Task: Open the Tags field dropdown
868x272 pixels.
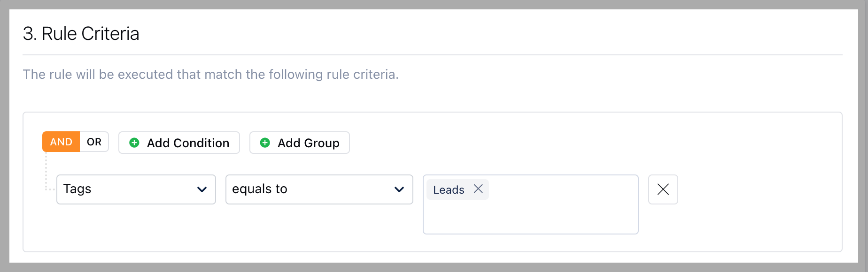Action: tap(136, 189)
